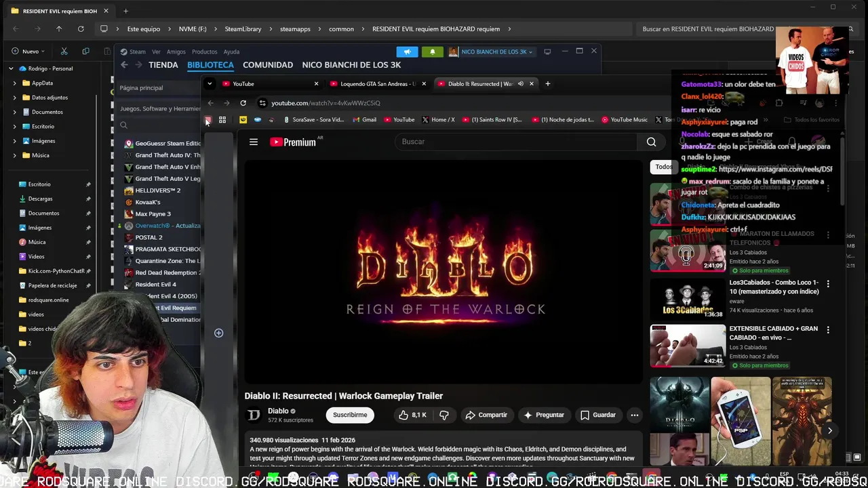
Task: Open Steam TIENDA tab
Action: pos(163,65)
